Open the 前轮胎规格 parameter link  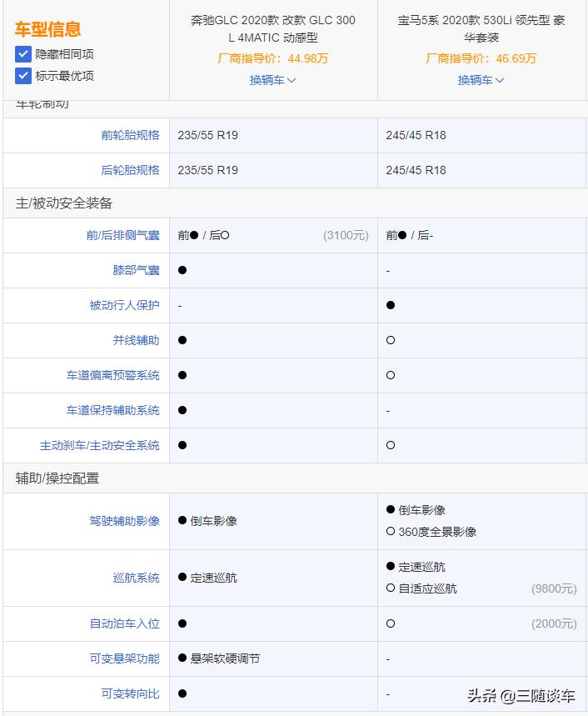click(131, 135)
